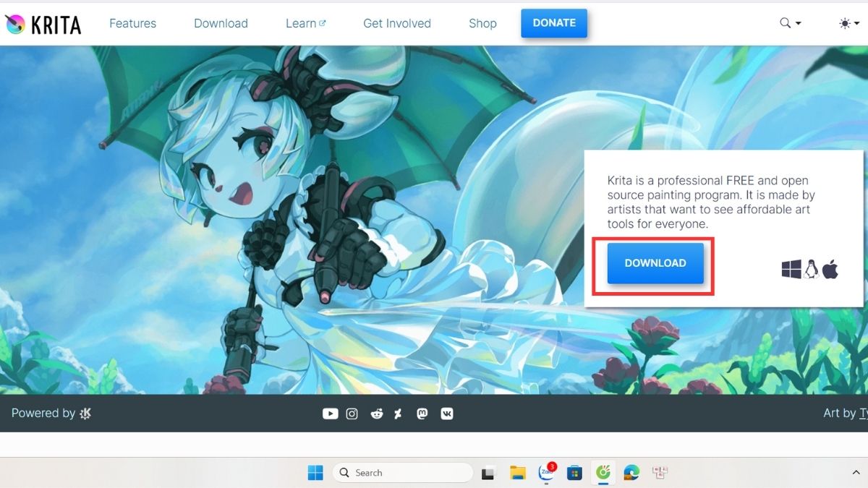The width and height of the screenshot is (868, 488).
Task: Switch to the Coc Coc browser taskbar icon
Action: pos(602,473)
